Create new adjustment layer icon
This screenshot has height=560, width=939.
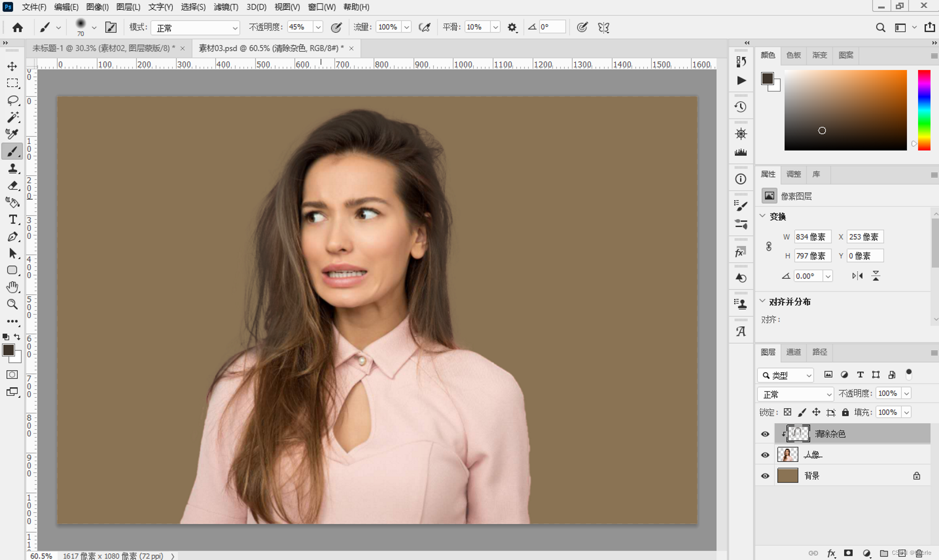tap(866, 553)
